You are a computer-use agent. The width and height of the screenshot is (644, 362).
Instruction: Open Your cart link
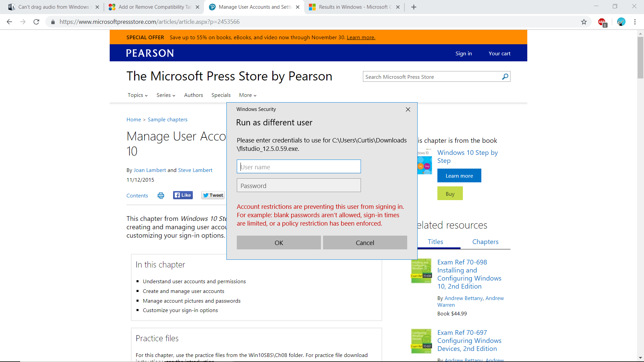pyautogui.click(x=499, y=54)
